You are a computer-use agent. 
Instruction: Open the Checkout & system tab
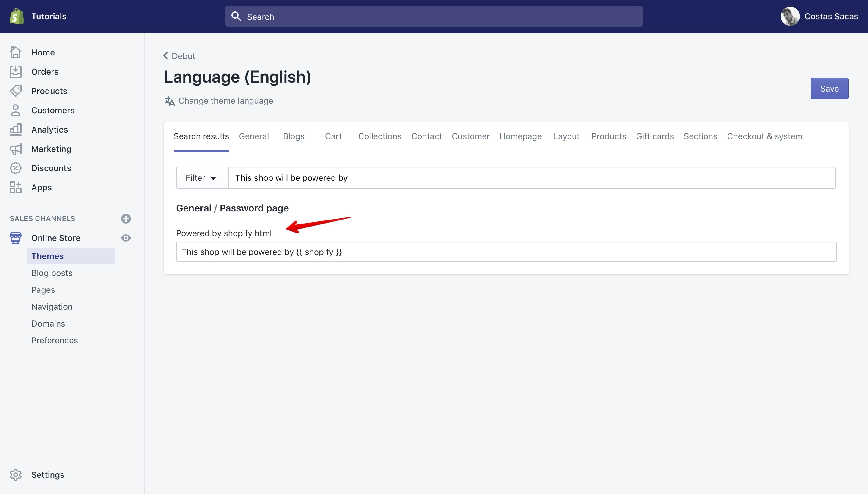(764, 136)
